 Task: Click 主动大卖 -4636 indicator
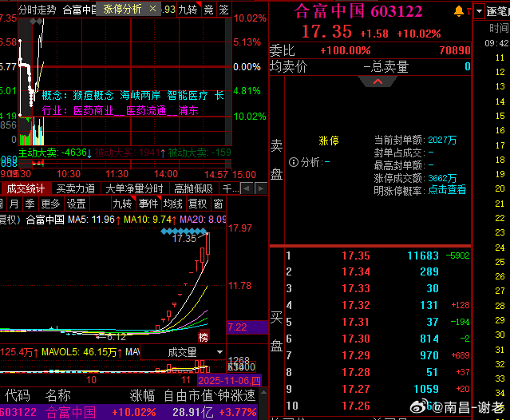(x=55, y=153)
